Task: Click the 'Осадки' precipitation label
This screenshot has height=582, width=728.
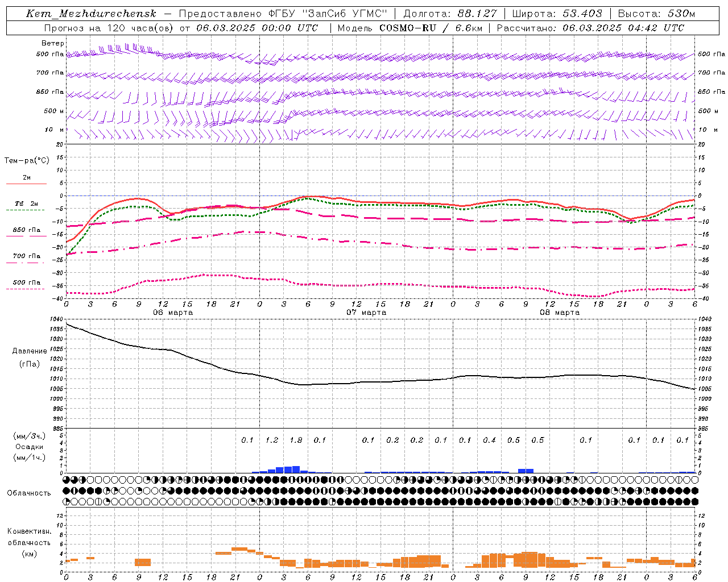Action: coord(30,447)
